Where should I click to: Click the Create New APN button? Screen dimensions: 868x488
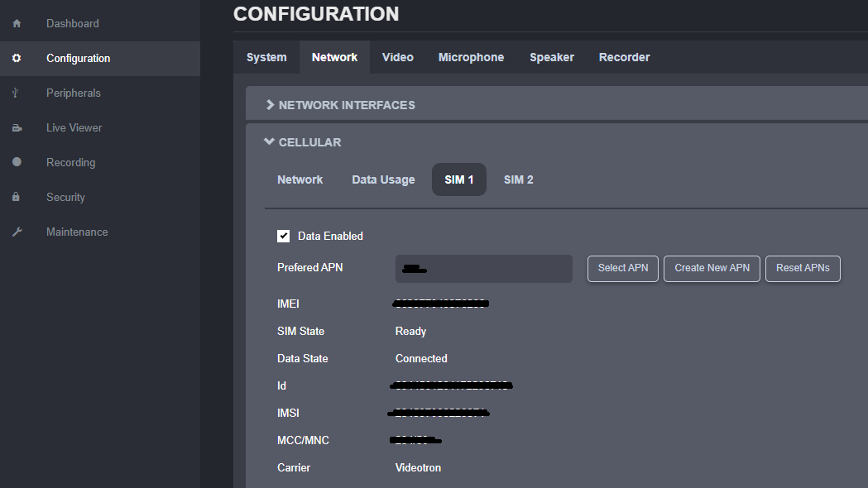click(x=712, y=268)
